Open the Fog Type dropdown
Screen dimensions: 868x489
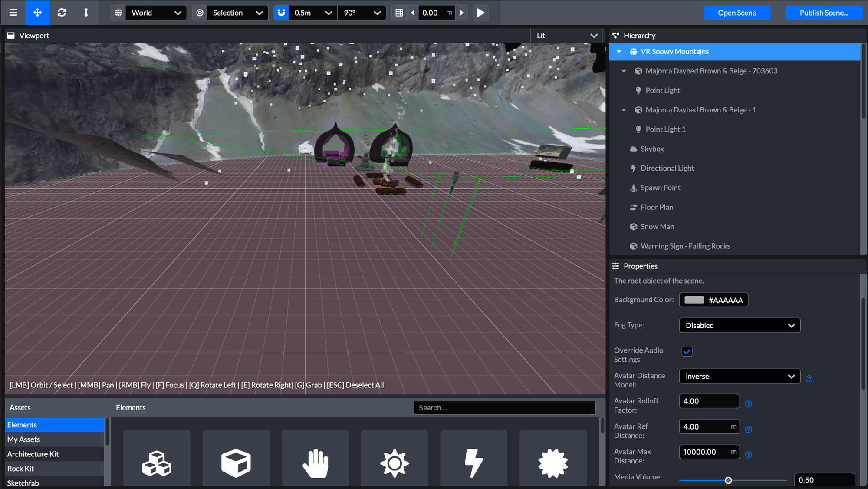pos(740,325)
